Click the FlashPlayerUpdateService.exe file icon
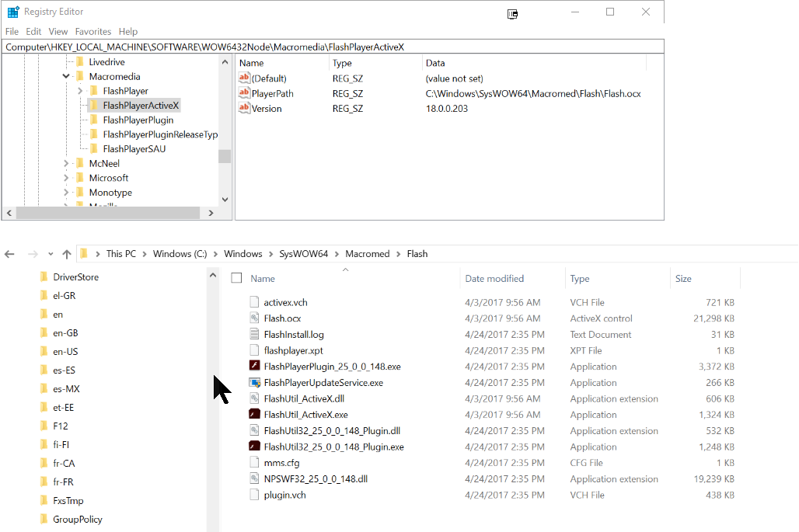 254,383
